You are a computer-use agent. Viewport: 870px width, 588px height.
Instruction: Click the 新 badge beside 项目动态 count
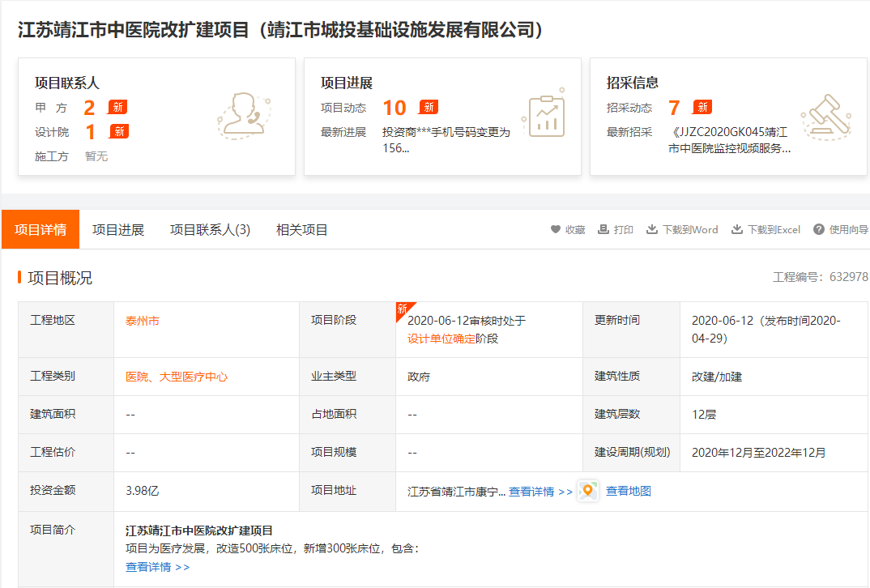tap(429, 107)
